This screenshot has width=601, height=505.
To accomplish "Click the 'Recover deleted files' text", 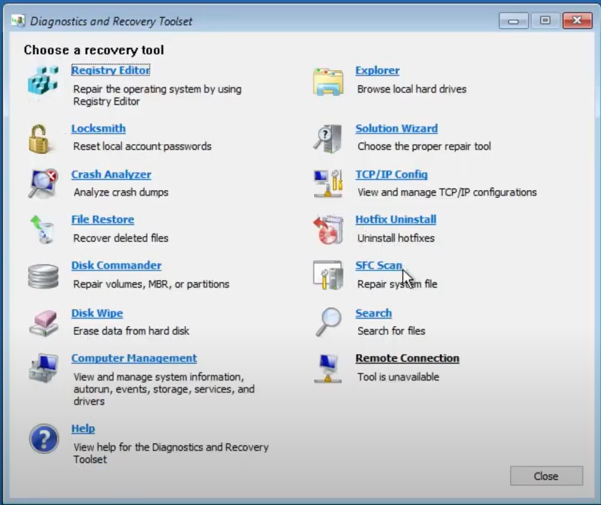I will pyautogui.click(x=121, y=238).
